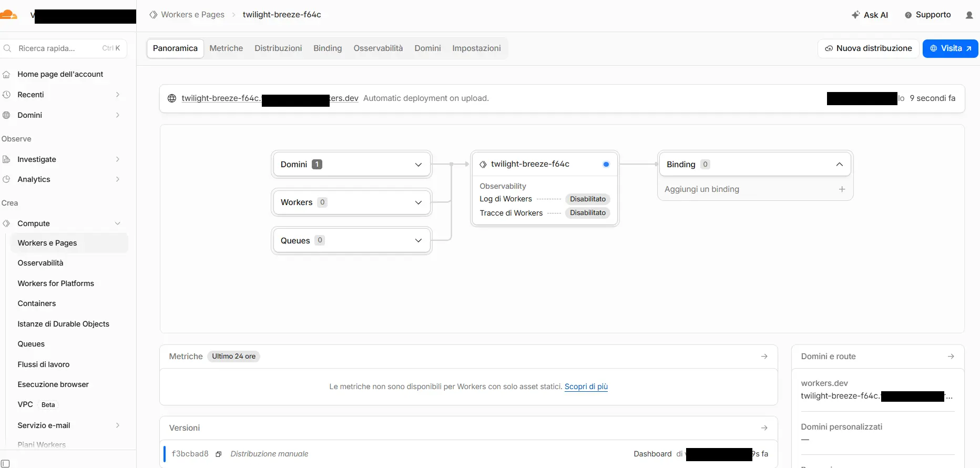Click the Workers e Pages breadcrumb
The width and height of the screenshot is (980, 468).
click(192, 15)
